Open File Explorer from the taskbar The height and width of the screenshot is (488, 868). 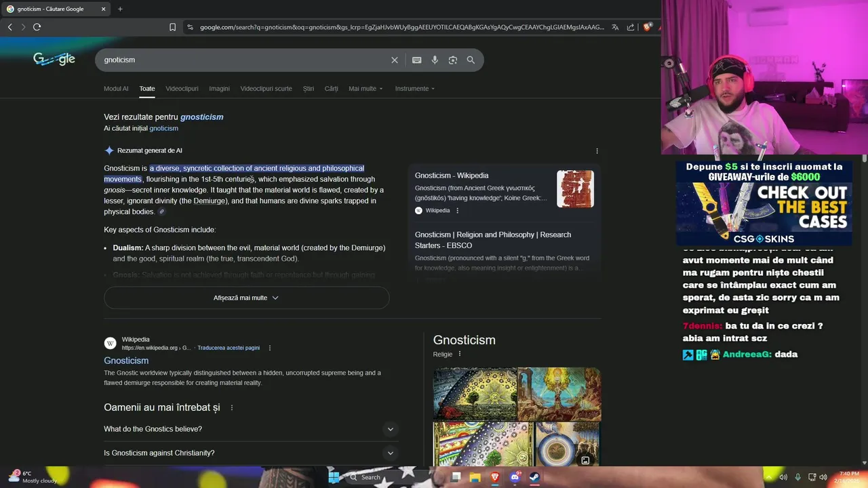pos(475,477)
